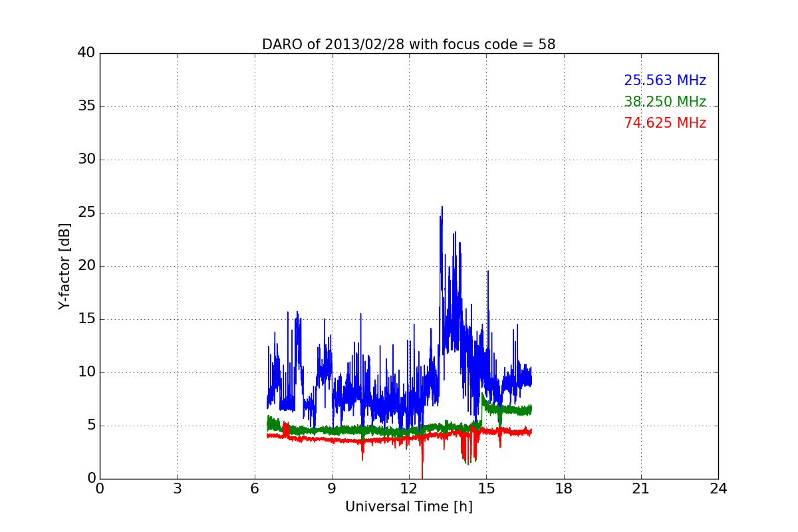The image size is (798, 532).
Task: Select the red 74.625 MHz legend label
Action: 665,123
